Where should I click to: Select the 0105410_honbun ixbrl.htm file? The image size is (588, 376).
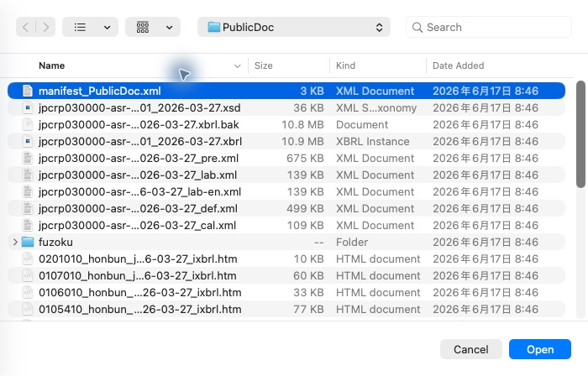140,310
